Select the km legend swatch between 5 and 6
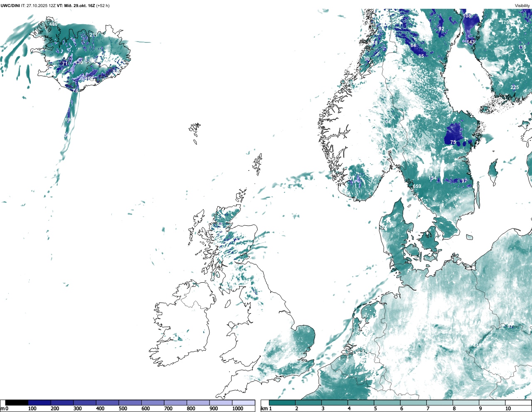The height and width of the screenshot is (412, 532). 387,402
